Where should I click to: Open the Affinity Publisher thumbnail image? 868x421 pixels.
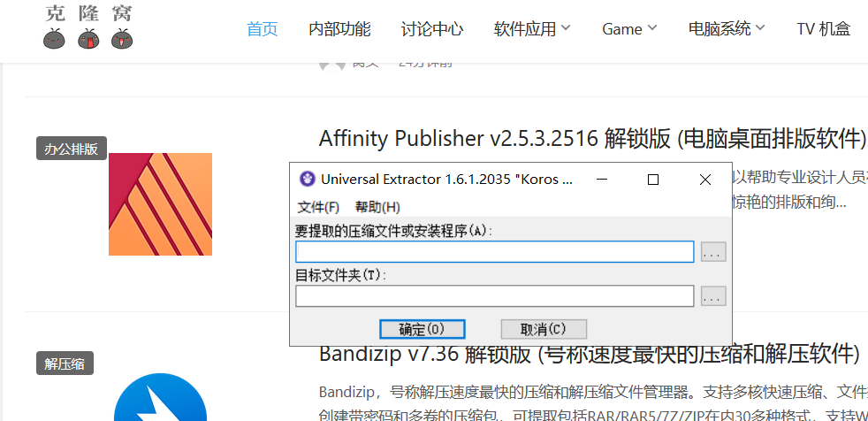coord(161,203)
